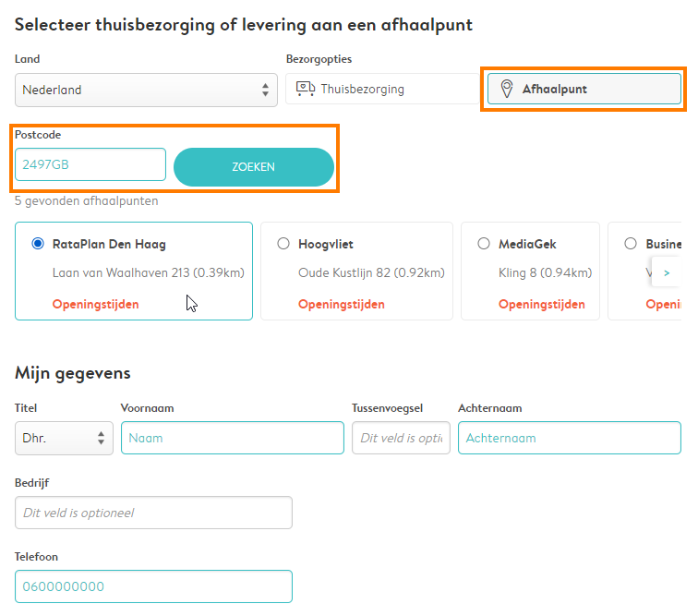
Task: Click the Land dropdown arrows icon
Action: pos(265,90)
